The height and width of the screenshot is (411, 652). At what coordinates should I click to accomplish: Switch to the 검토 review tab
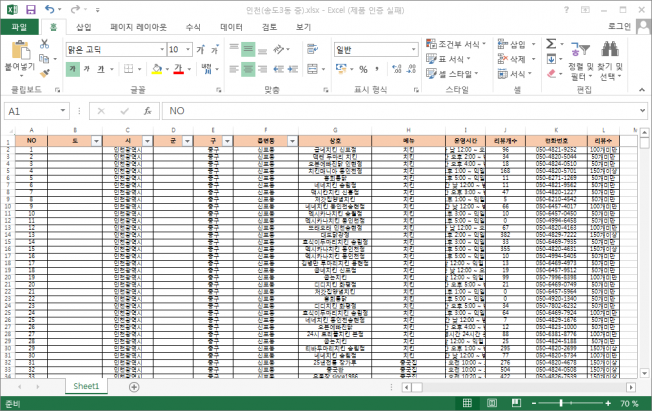coord(269,27)
